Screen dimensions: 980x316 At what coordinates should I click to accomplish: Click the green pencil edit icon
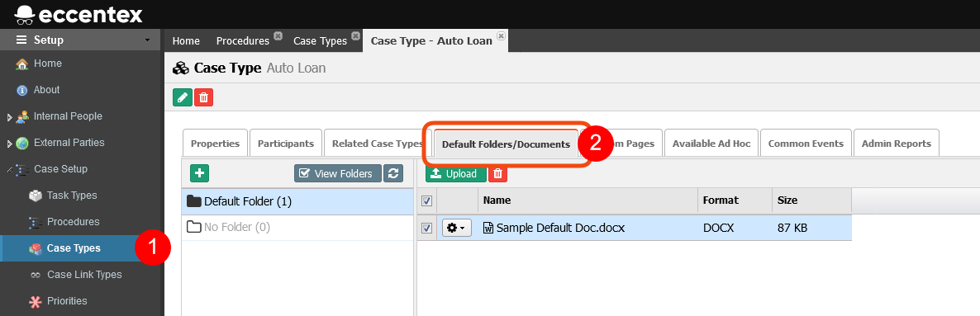point(183,97)
